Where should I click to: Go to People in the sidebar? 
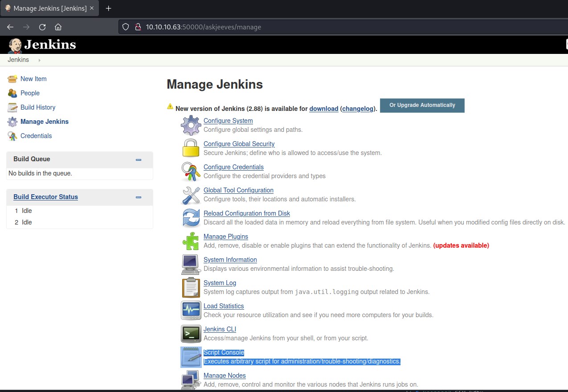[30, 93]
